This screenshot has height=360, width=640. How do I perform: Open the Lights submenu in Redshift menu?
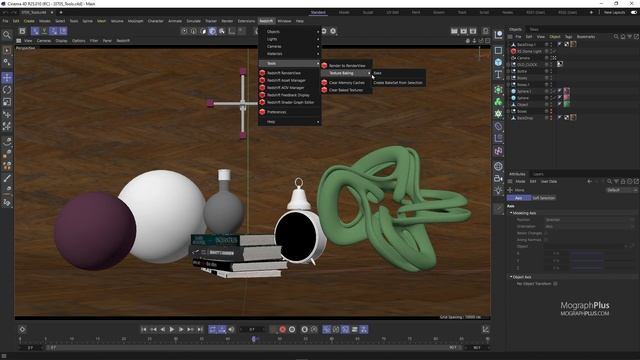289,39
